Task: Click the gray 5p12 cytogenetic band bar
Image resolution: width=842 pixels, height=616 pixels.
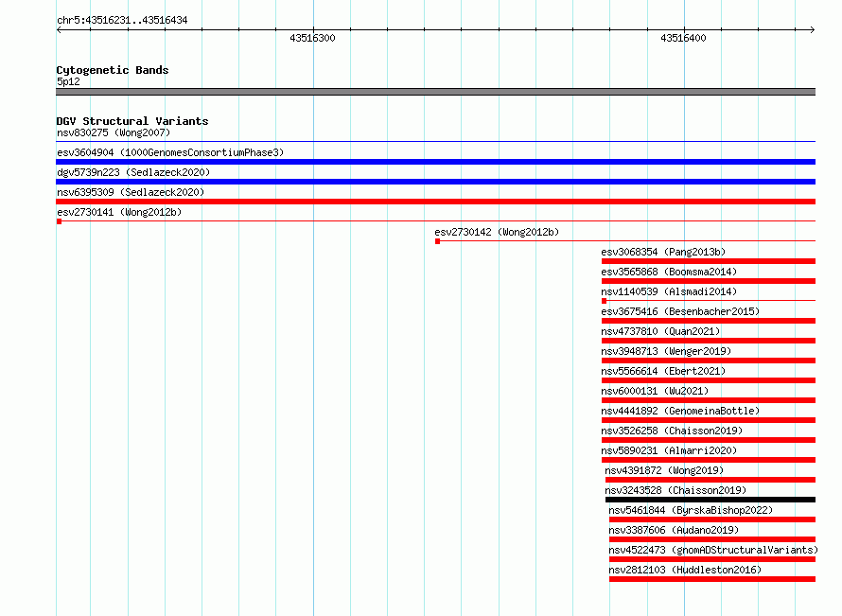Action: tap(435, 92)
